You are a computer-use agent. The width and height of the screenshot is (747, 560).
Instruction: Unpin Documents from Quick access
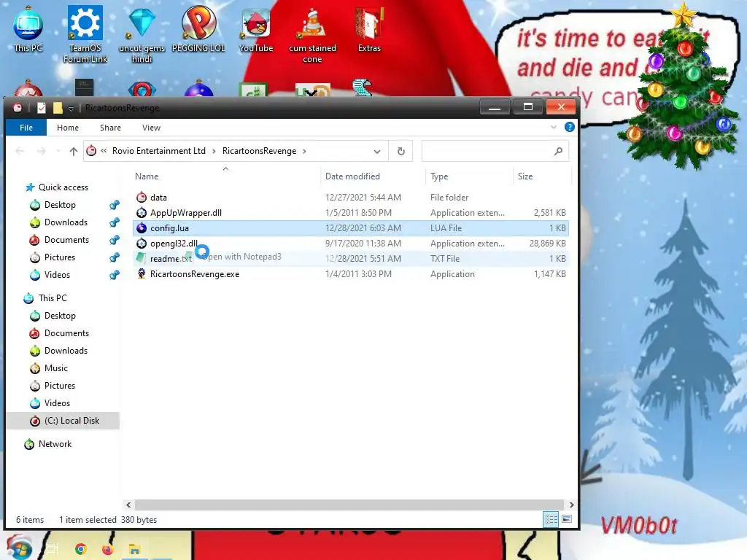(115, 240)
